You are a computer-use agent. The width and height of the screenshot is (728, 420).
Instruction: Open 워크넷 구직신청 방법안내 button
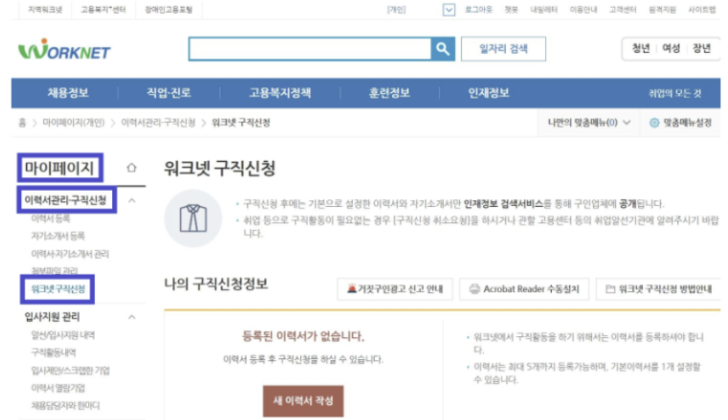coord(658,289)
